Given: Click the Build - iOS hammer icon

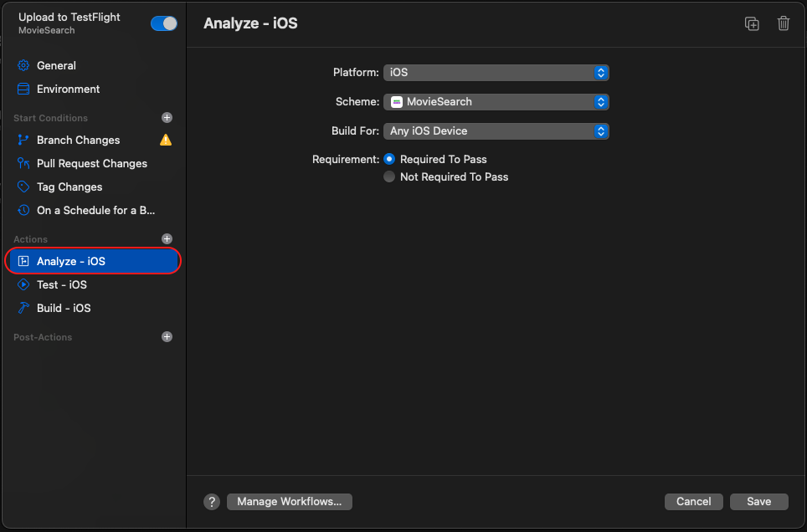Looking at the screenshot, I should [23, 308].
